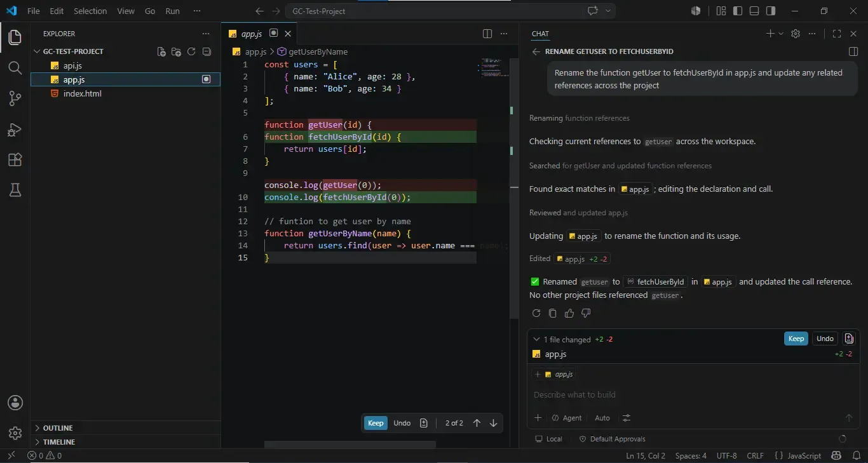This screenshot has width=868, height=463.
Task: Open the Go menu
Action: (150, 11)
